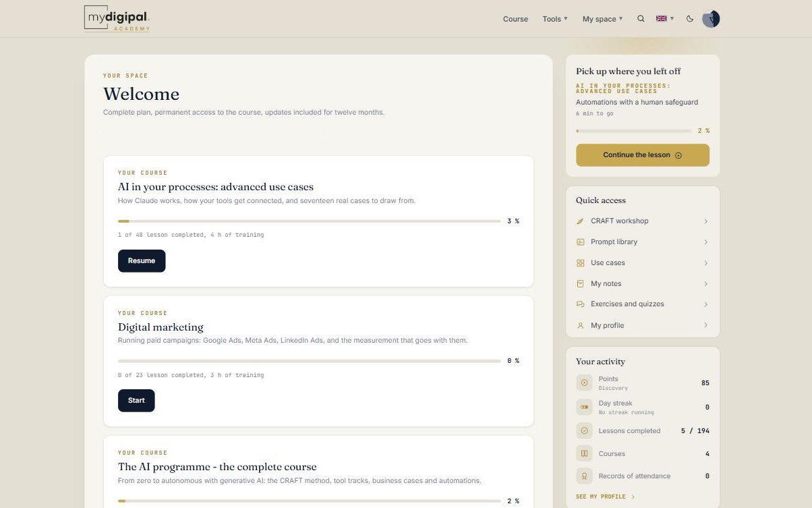The image size is (812, 508).
Task: Expand the My space menu
Action: [x=603, y=19]
